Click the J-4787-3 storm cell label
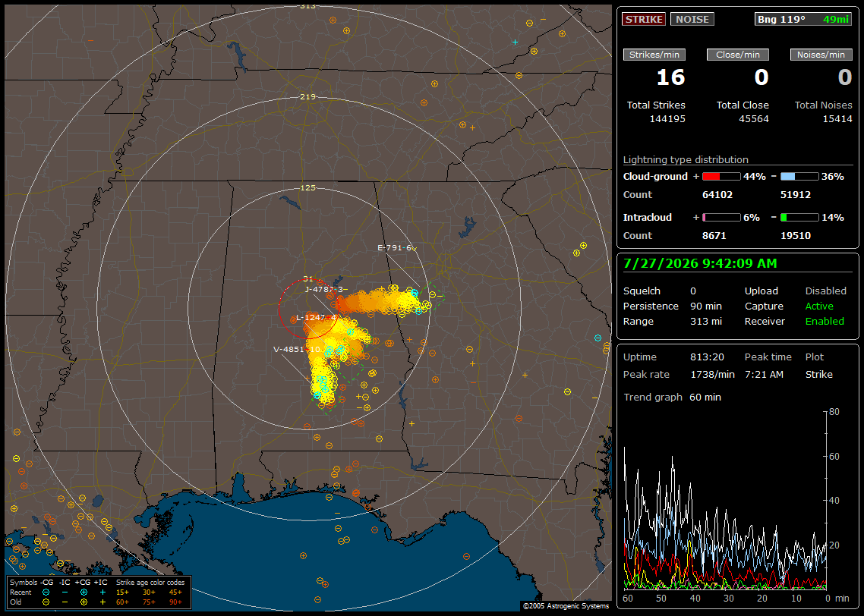The height and width of the screenshot is (616, 864). 324,289
